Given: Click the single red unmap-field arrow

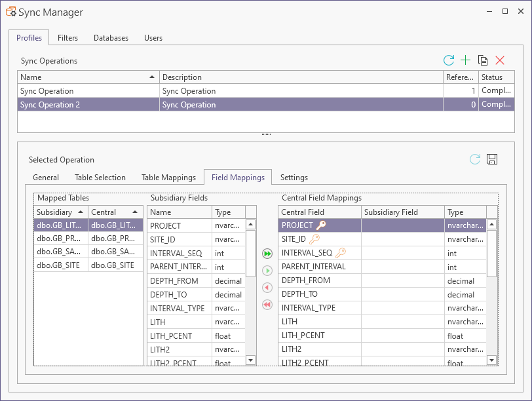Looking at the screenshot, I should click(267, 288).
